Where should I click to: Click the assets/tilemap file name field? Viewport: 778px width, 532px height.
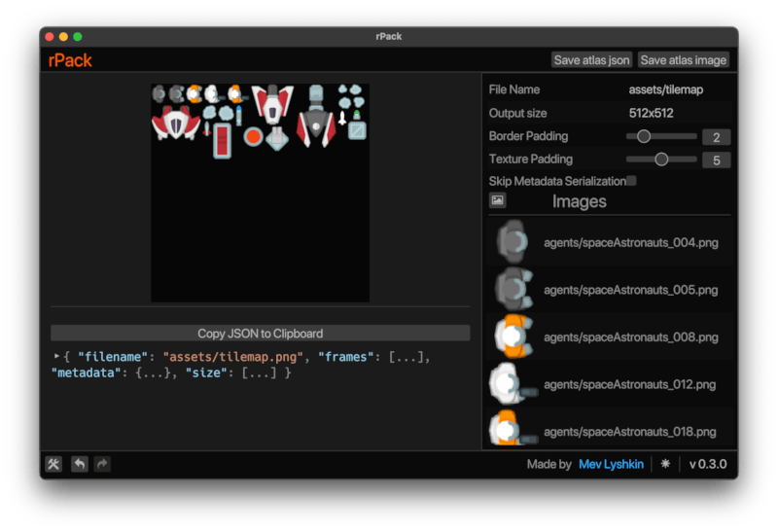point(665,89)
